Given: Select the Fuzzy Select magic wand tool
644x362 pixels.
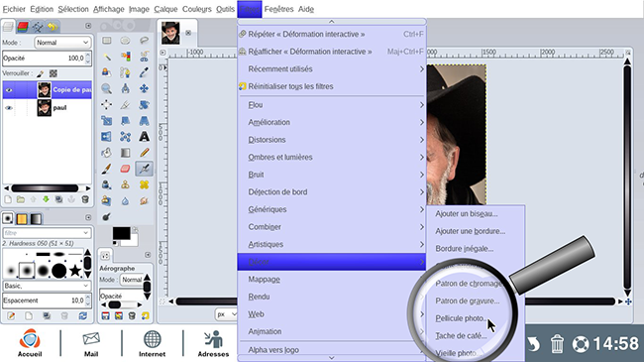Looking at the screenshot, I should coord(107,57).
